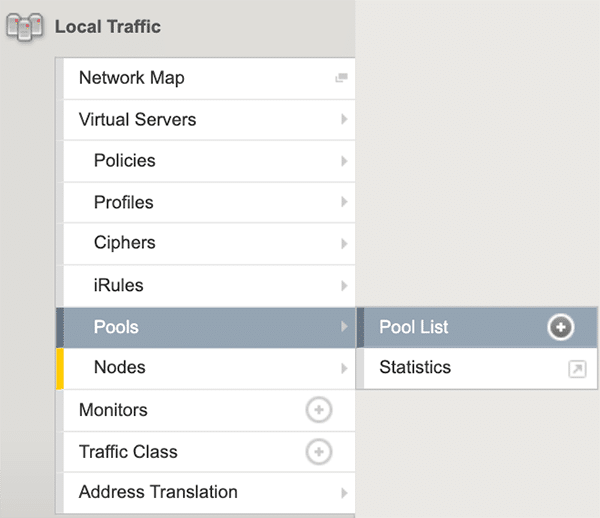This screenshot has width=600, height=518.
Task: Expand the Profiles submenu arrow
Action: click(x=343, y=203)
